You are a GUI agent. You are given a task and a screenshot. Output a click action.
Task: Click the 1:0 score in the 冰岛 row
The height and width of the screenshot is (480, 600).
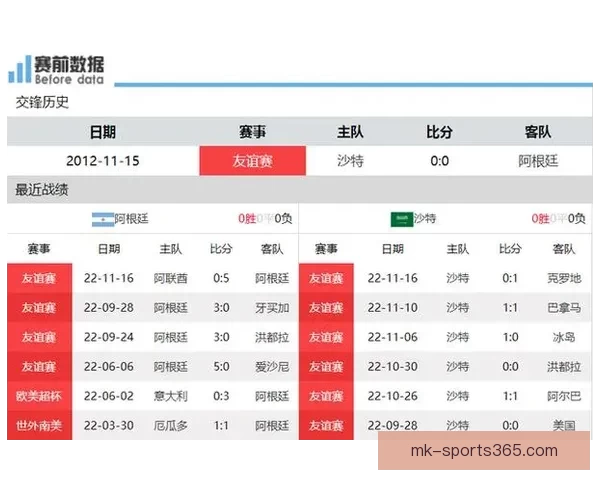510,337
